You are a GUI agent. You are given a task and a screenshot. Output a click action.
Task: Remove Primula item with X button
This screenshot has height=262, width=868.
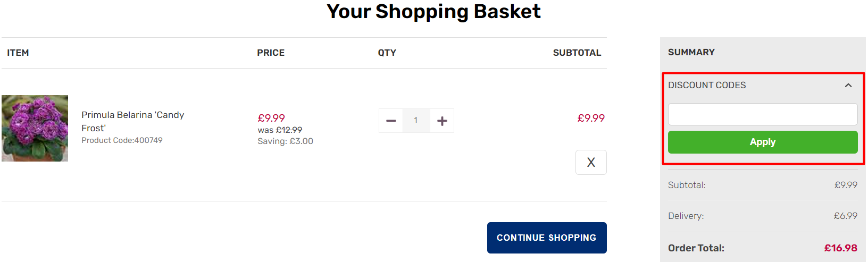[591, 163]
